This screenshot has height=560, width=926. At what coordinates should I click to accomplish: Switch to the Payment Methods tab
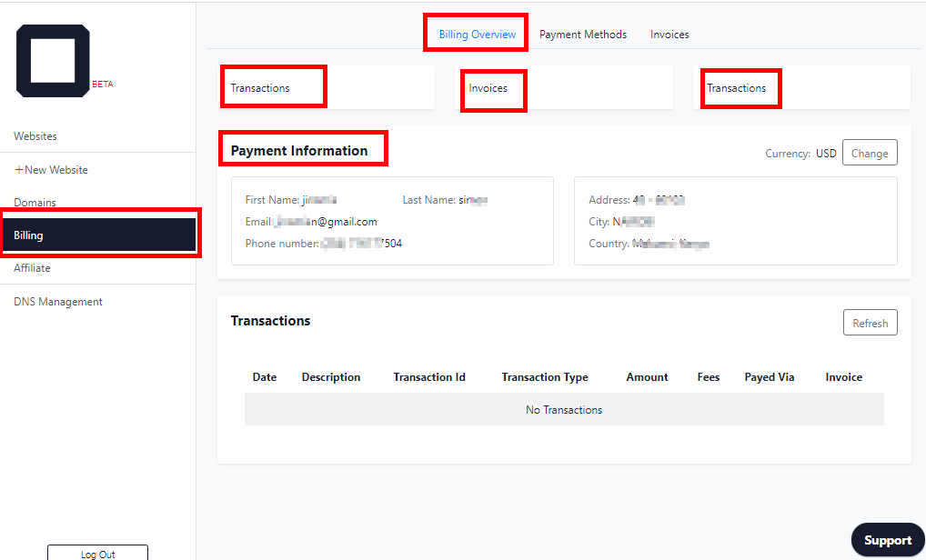pyautogui.click(x=583, y=35)
